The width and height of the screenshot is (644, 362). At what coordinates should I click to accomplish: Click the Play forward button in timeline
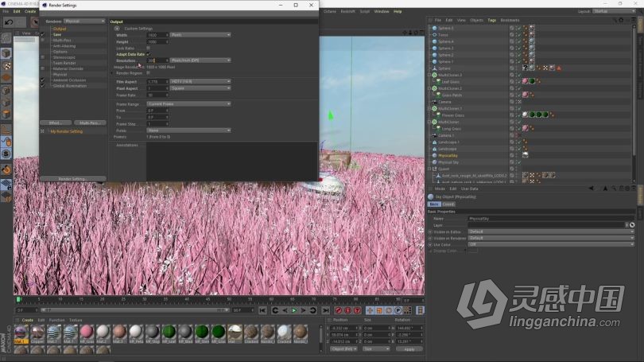pos(294,310)
